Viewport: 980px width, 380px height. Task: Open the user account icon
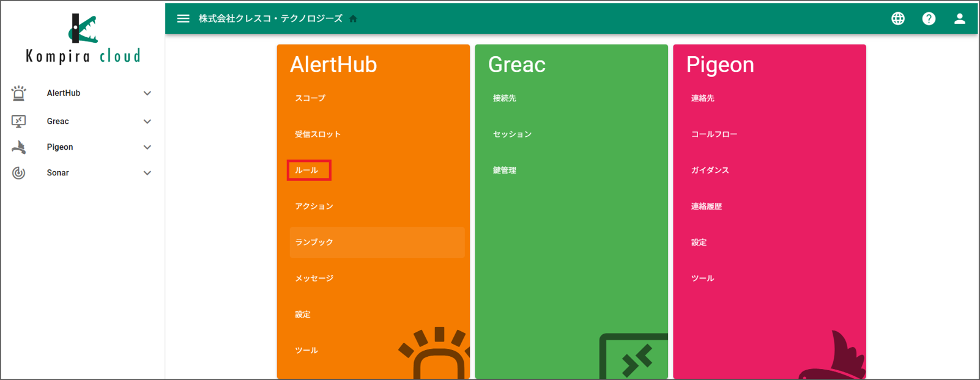pos(959,18)
